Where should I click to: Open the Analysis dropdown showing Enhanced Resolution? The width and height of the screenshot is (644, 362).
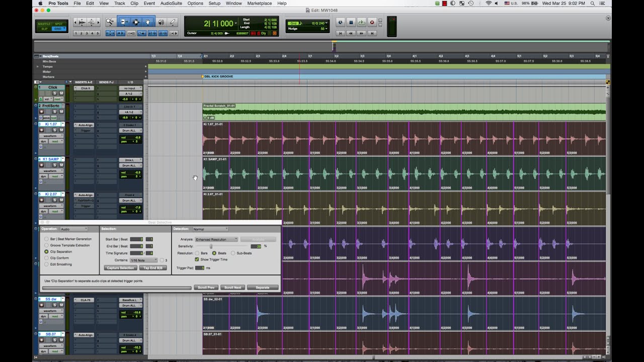pos(216,239)
